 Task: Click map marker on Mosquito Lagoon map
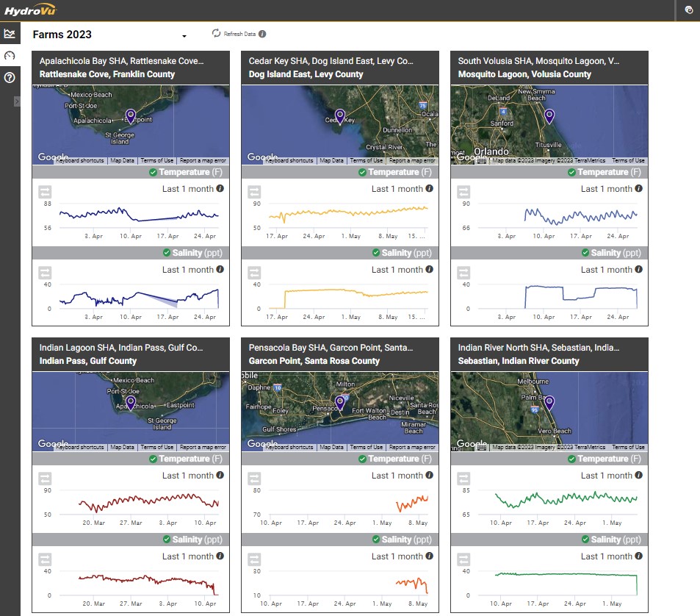click(549, 115)
